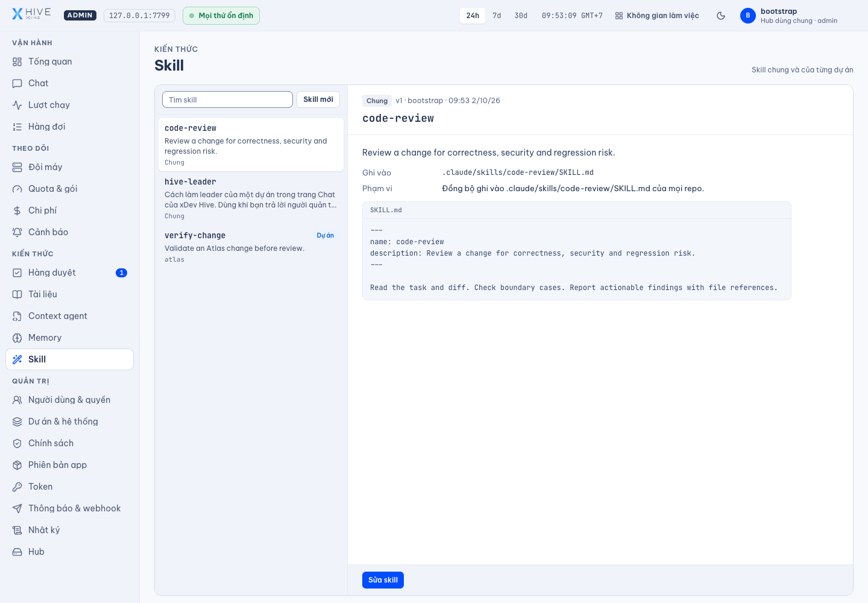The image size is (868, 603).
Task: Open the bootstrap admin account menu
Action: click(x=789, y=16)
